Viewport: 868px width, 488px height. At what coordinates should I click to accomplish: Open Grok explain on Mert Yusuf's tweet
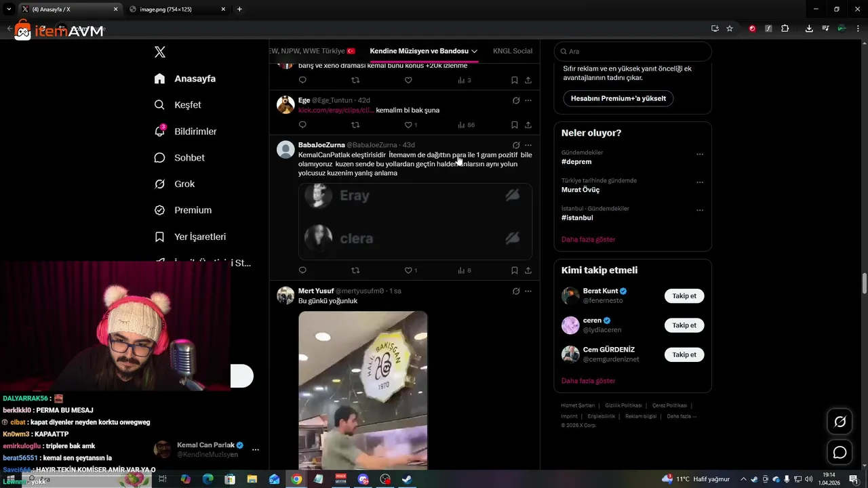click(516, 291)
